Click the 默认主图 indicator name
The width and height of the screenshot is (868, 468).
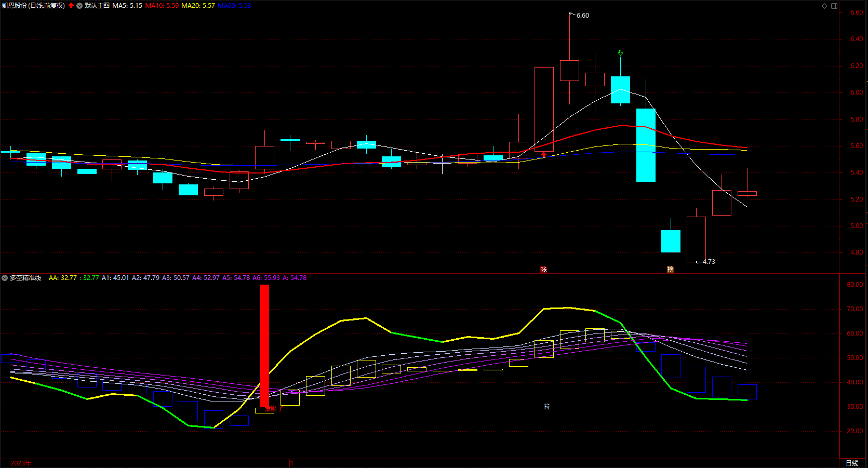(97, 6)
